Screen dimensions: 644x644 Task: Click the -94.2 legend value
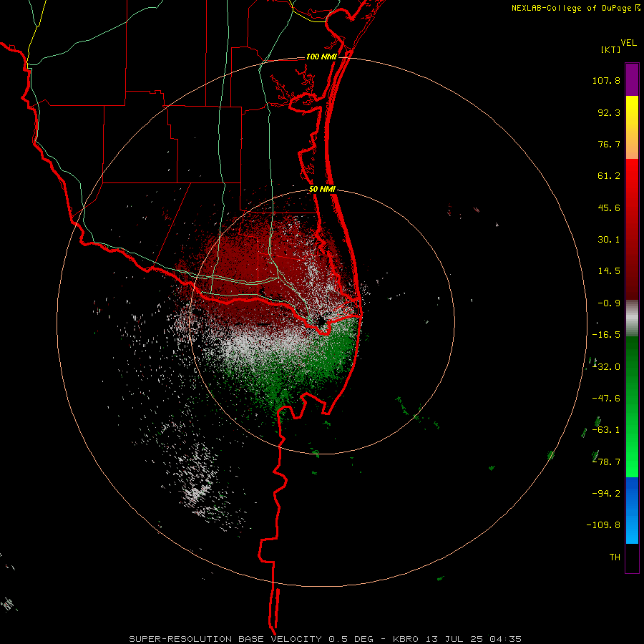click(x=606, y=493)
